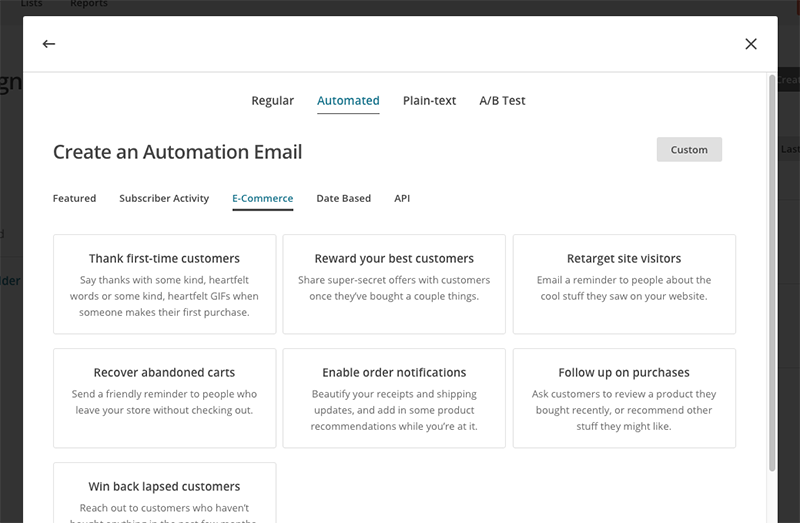The image size is (800, 523).
Task: Select the Automated campaign tab
Action: tap(348, 101)
